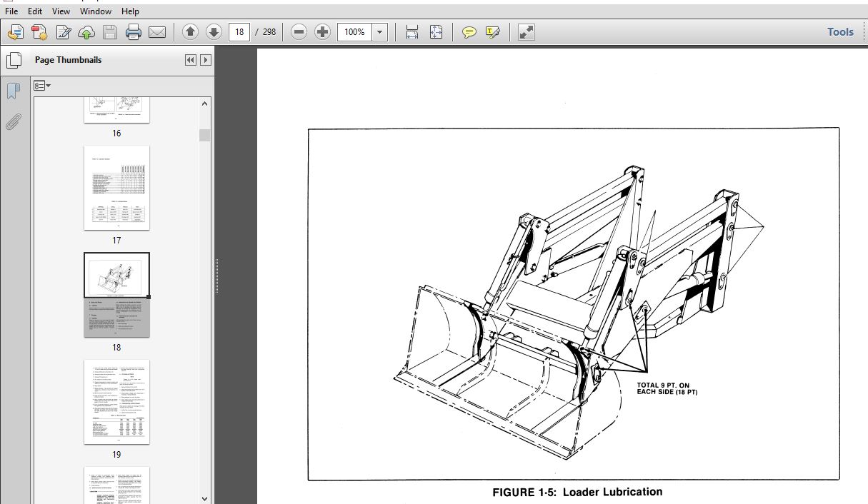Open the Edit menu
The image size is (868, 504).
pos(35,11)
